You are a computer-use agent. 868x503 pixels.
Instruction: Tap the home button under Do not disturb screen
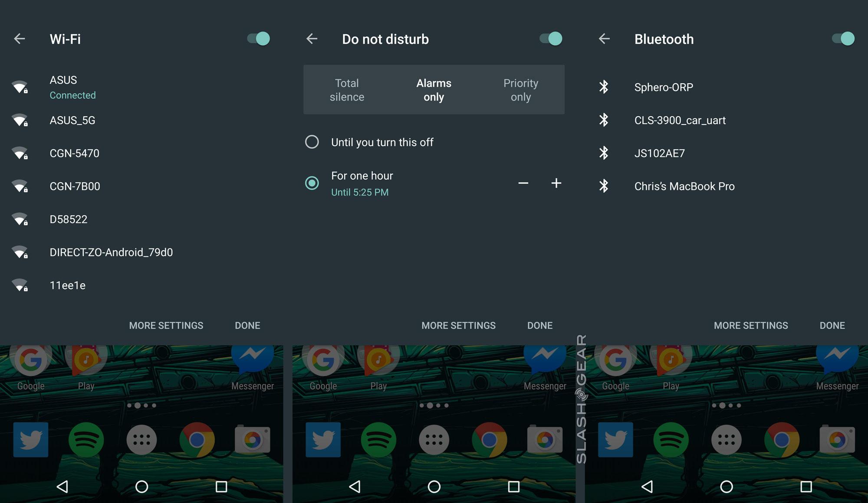point(434,487)
